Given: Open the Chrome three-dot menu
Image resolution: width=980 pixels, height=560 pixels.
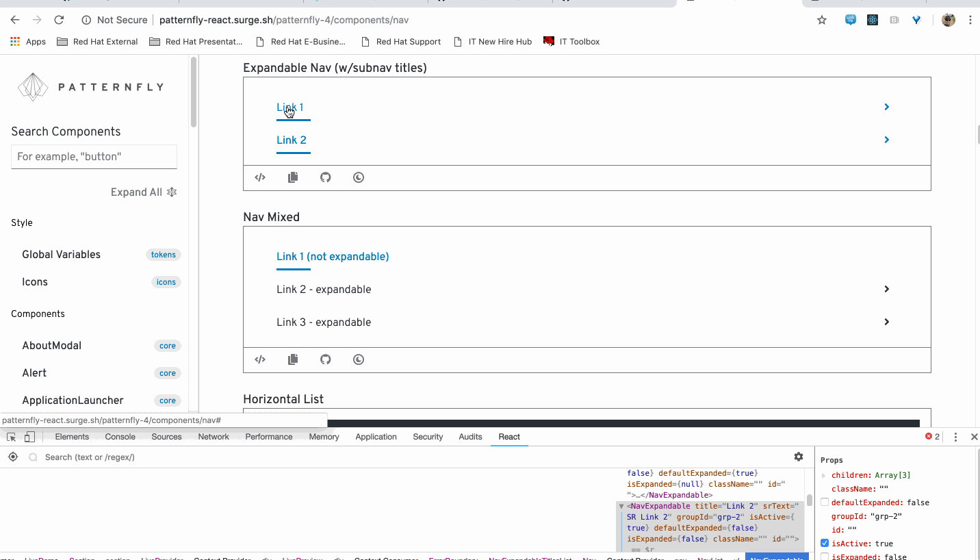Looking at the screenshot, I should [x=970, y=20].
